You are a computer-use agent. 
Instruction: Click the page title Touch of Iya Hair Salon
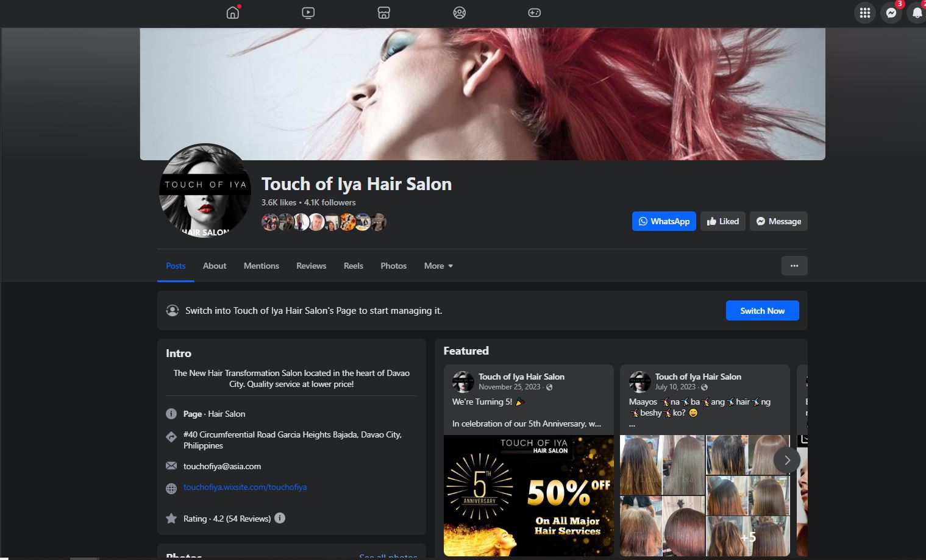point(357,184)
